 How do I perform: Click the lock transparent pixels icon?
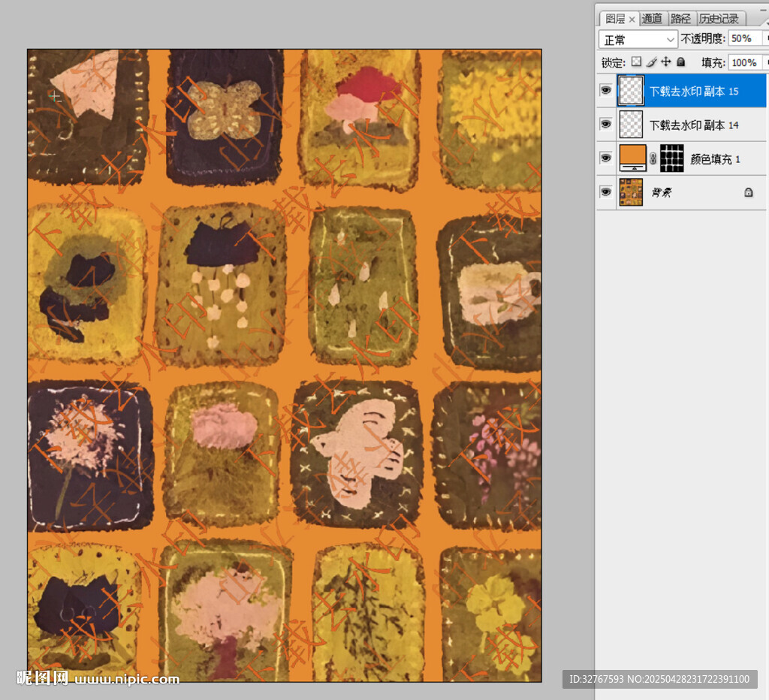[x=636, y=62]
